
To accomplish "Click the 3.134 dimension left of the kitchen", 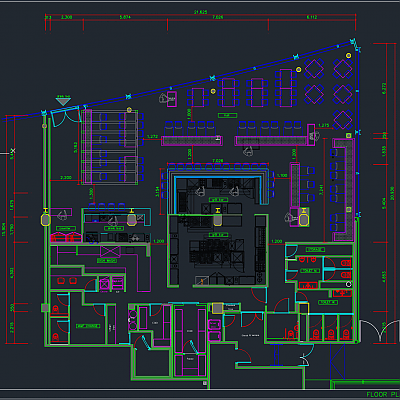I will point(158,192).
